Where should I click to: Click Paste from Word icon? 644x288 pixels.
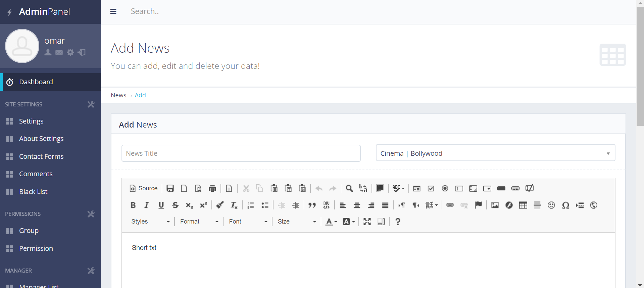[x=302, y=188]
